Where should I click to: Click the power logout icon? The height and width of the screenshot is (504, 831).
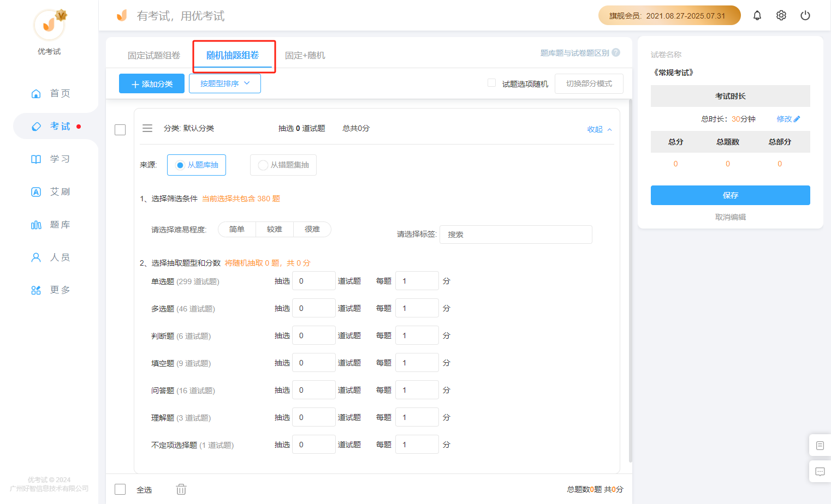(805, 15)
